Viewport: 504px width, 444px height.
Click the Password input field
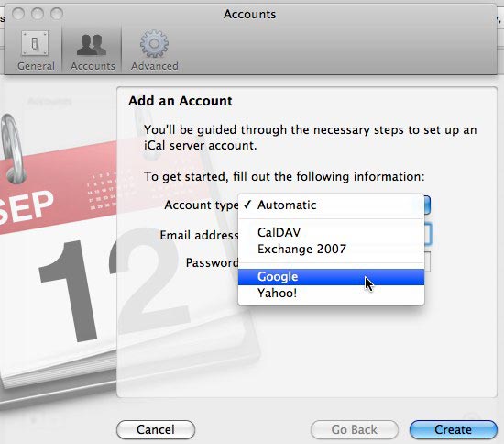click(427, 261)
